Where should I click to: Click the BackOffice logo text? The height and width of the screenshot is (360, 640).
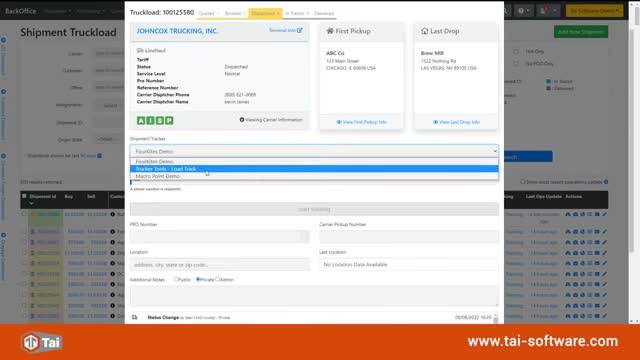pyautogui.click(x=20, y=11)
